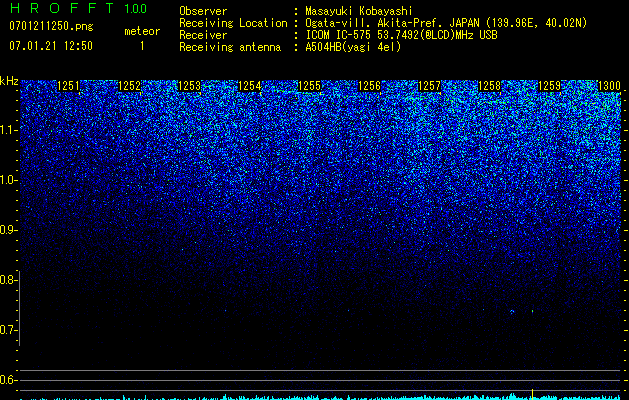Click the 1258 time marker label
This screenshot has height=400, width=629.
click(x=490, y=86)
